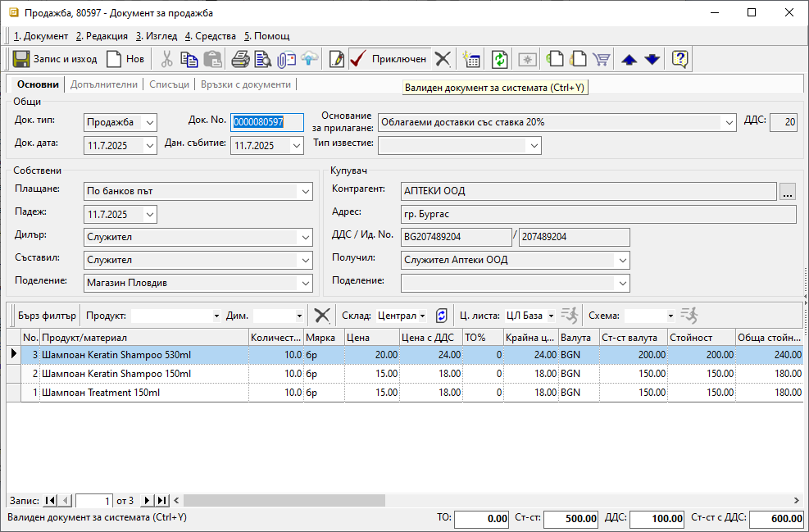809x532 pixels.
Task: Delete row with grid toolbar X icon
Action: pos(322,316)
